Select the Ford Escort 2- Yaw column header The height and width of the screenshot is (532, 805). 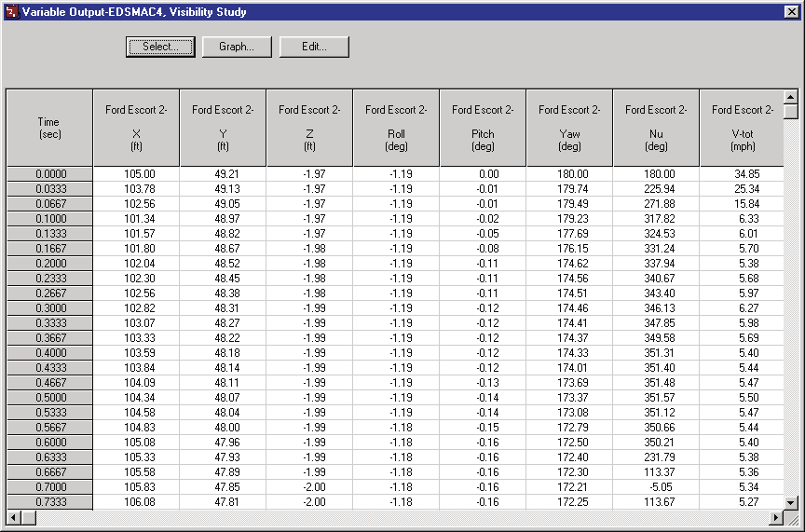coord(569,128)
